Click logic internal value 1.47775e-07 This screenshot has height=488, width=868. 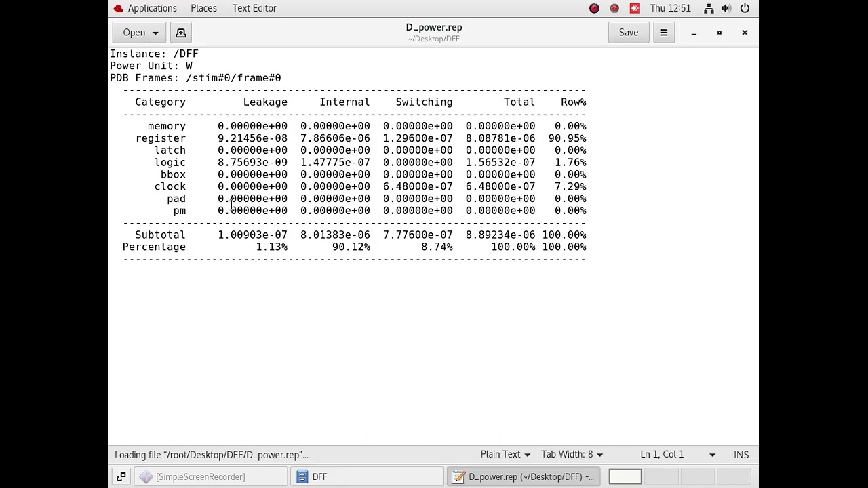click(335, 163)
